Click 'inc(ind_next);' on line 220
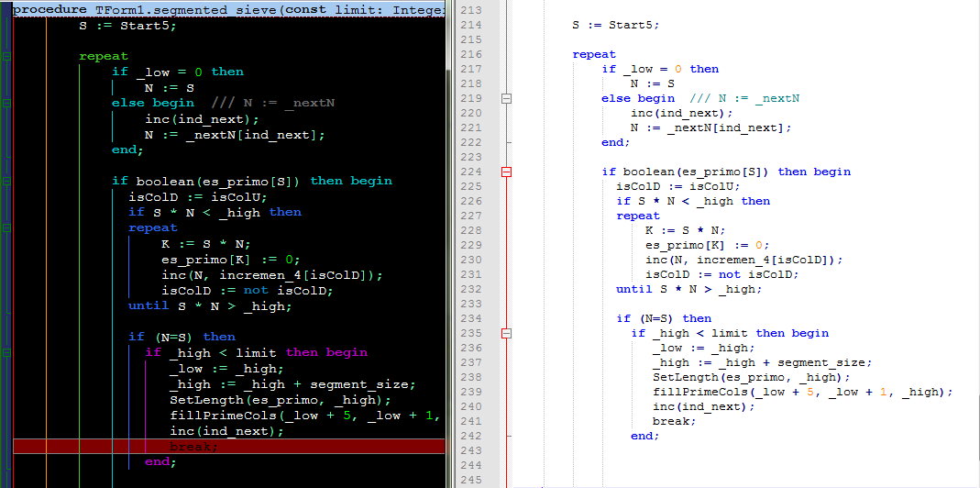980x488 pixels. tap(681, 113)
